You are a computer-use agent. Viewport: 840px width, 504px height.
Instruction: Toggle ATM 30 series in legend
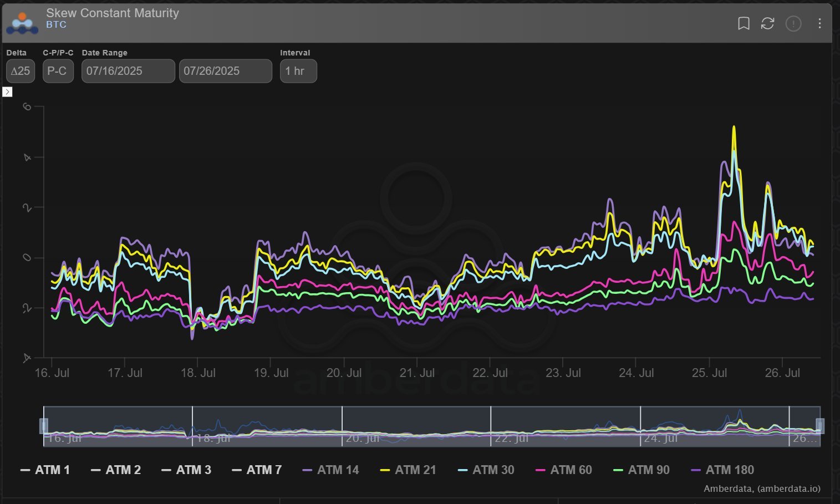point(486,470)
